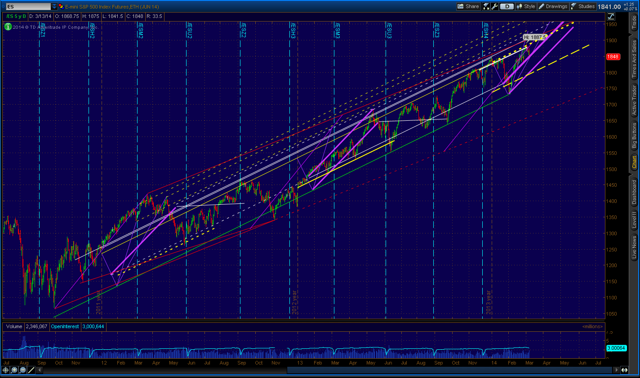The width and height of the screenshot is (640, 378).
Task: Open the Share menu
Action: click(x=469, y=6)
